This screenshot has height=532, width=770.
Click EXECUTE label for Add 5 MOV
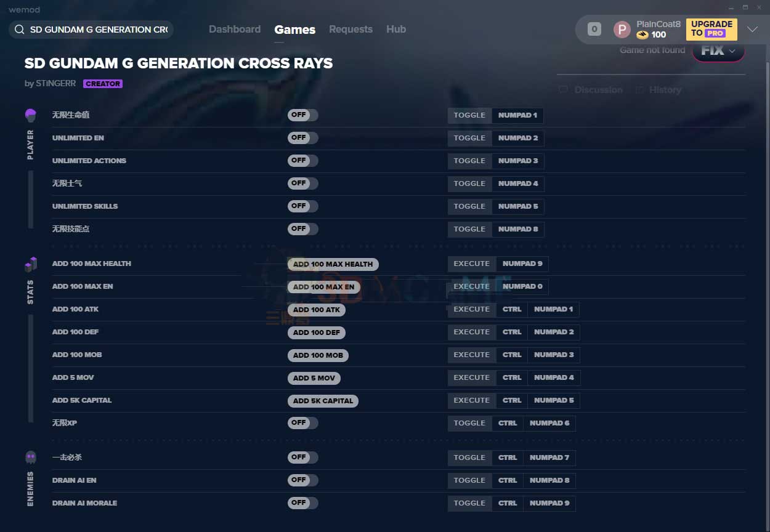(x=472, y=377)
